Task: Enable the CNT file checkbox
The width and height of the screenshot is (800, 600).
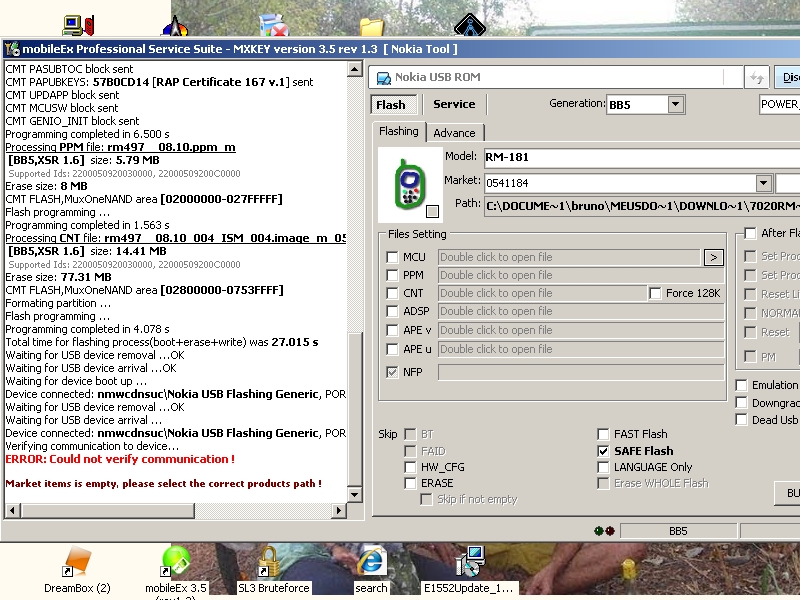Action: pos(392,293)
